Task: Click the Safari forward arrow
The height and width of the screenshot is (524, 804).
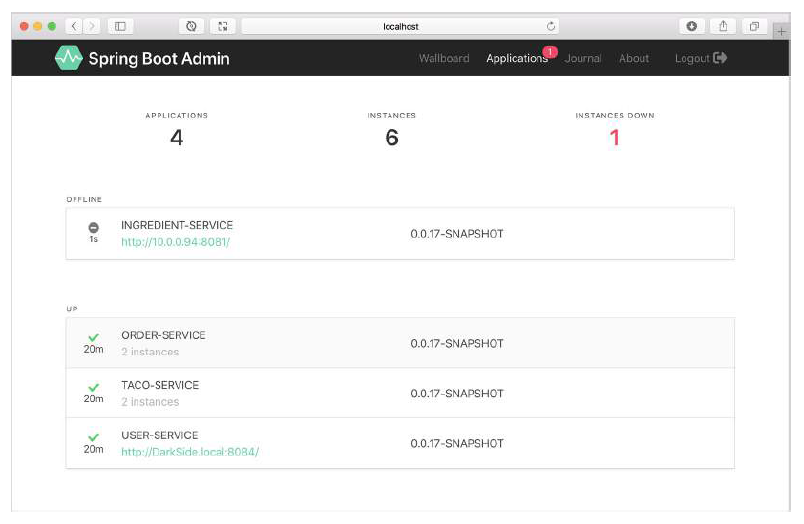Action: point(92,26)
